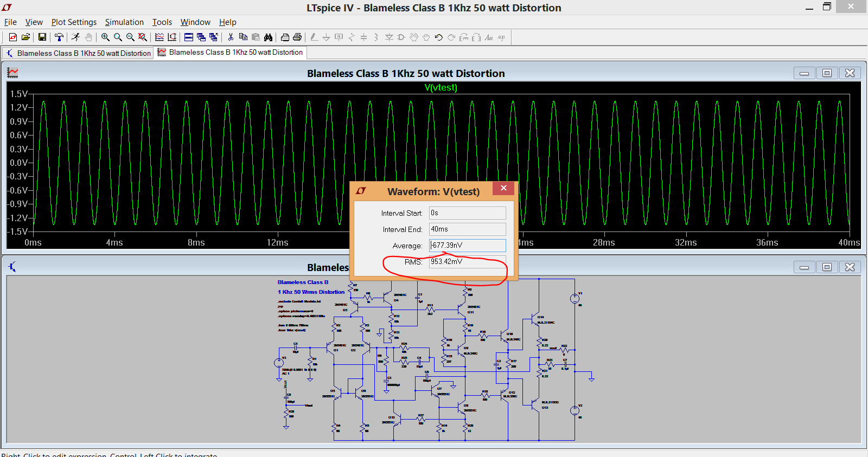Click the green V(vtest) trace label
Viewport: 868px width, 457px height.
(441, 87)
